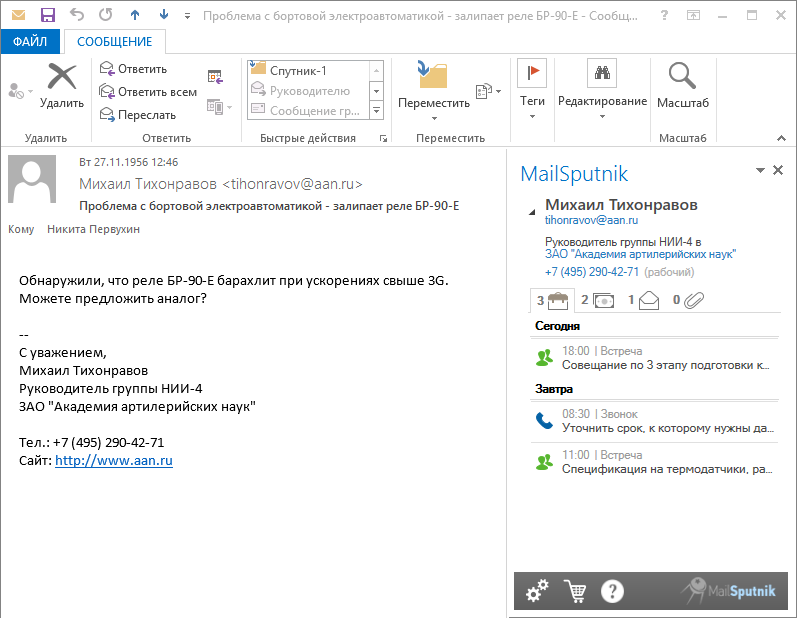
Task: Click the green people icon for 18:00 meeting
Action: tap(544, 358)
